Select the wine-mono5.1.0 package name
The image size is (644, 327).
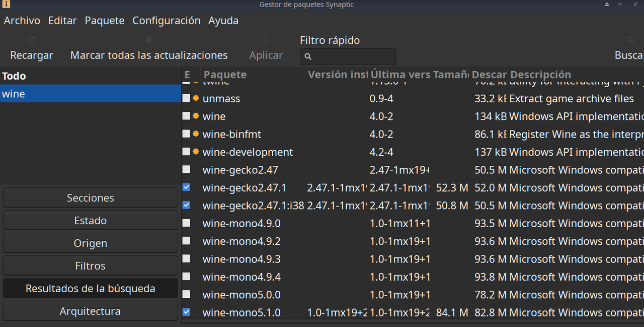tap(242, 313)
